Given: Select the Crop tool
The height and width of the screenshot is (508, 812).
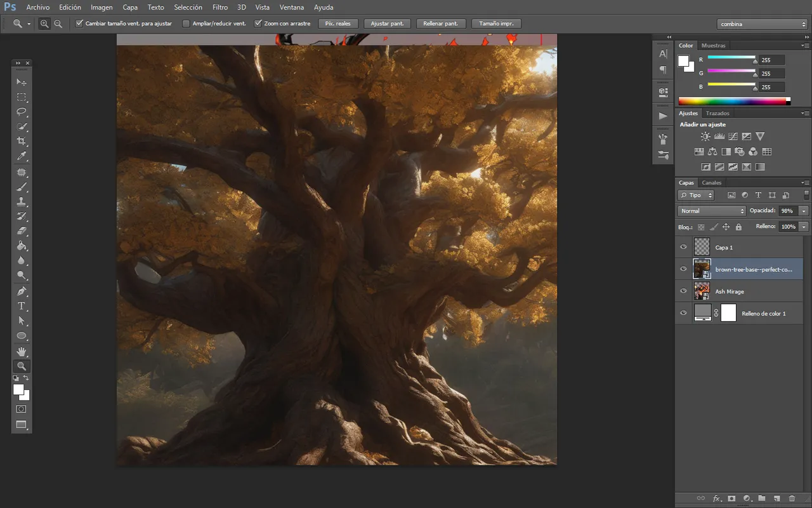Looking at the screenshot, I should tap(22, 141).
